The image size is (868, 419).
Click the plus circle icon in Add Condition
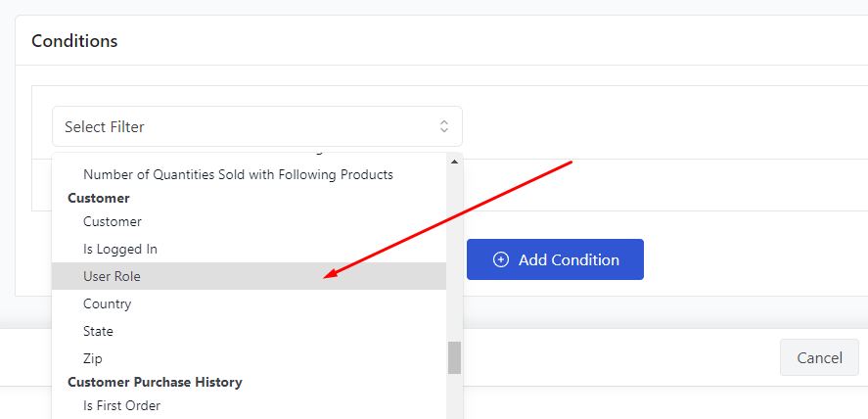(500, 259)
